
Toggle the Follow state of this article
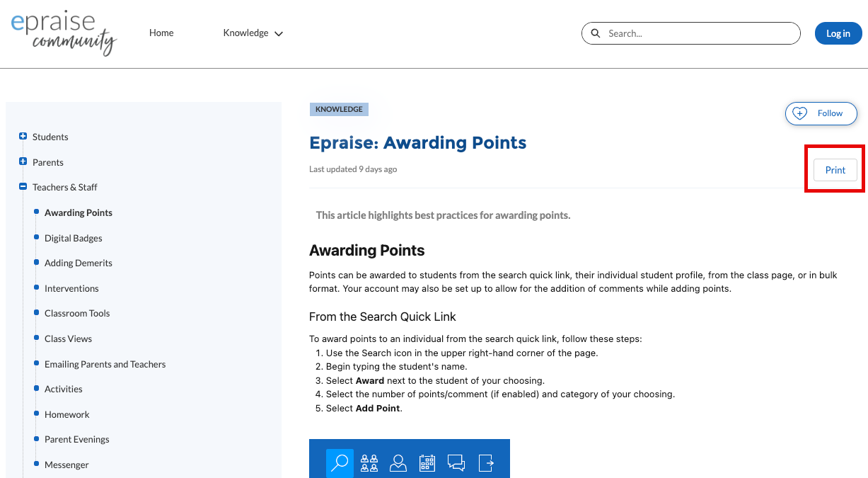click(821, 113)
